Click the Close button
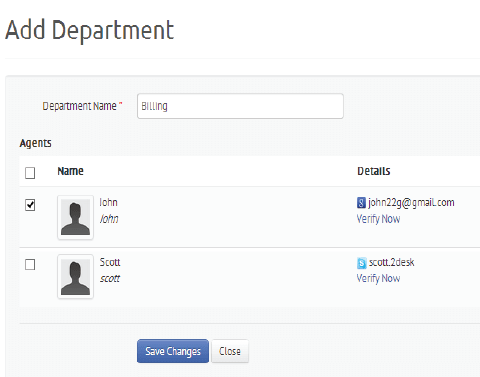480x377 pixels. 230,351
